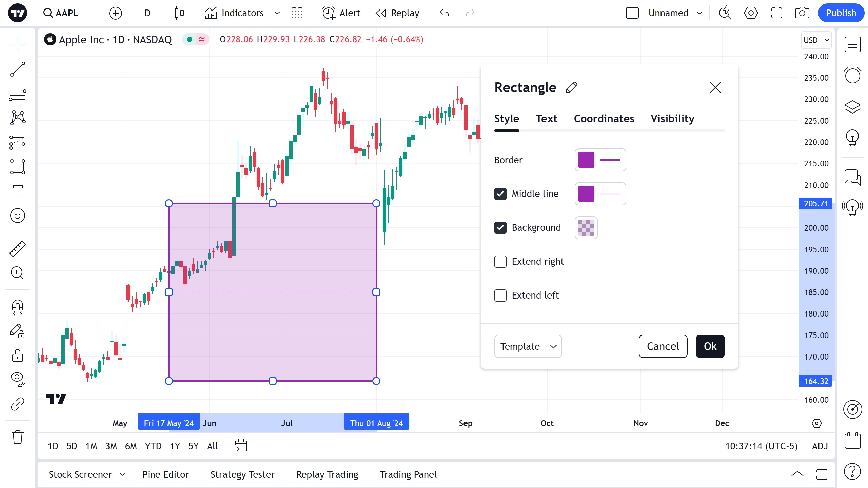Click the trash remove objects icon
The width and height of the screenshot is (868, 488).
(18, 437)
